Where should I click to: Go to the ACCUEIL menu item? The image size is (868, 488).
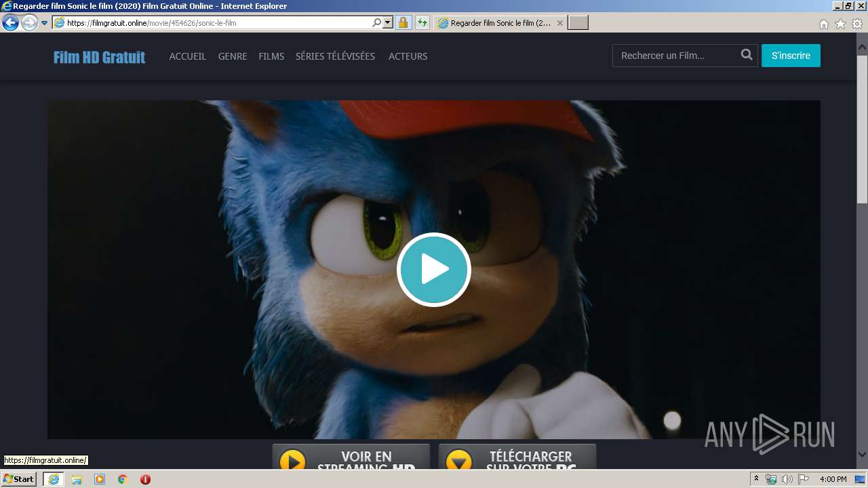click(187, 56)
